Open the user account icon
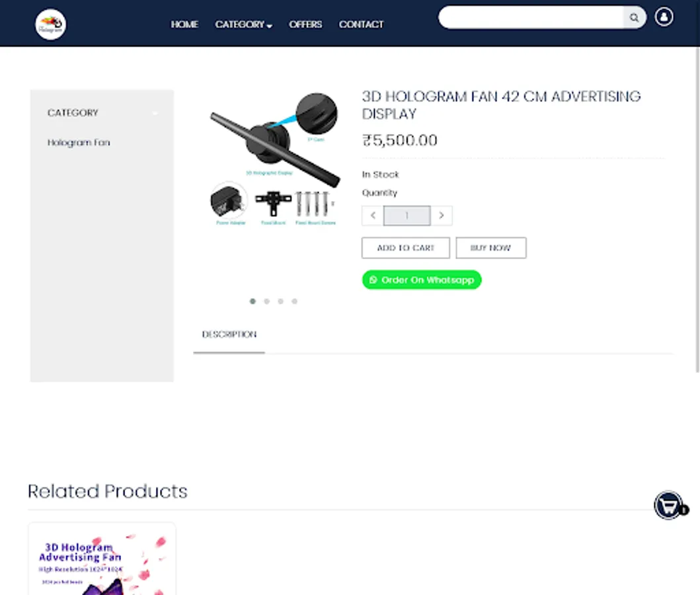The width and height of the screenshot is (700, 595). 664,17
